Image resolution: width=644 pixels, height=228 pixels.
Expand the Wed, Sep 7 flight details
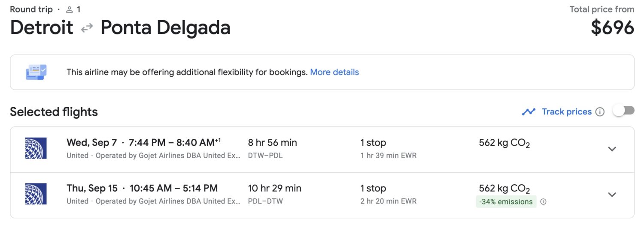coord(612,149)
